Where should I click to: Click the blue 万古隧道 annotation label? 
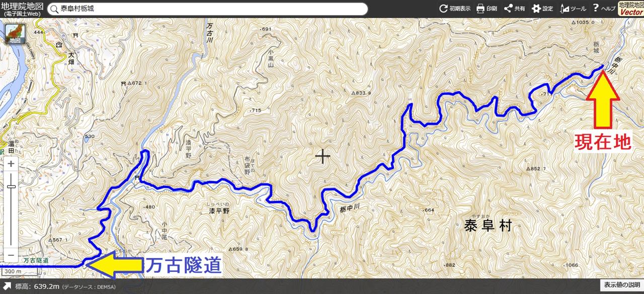tap(184, 266)
